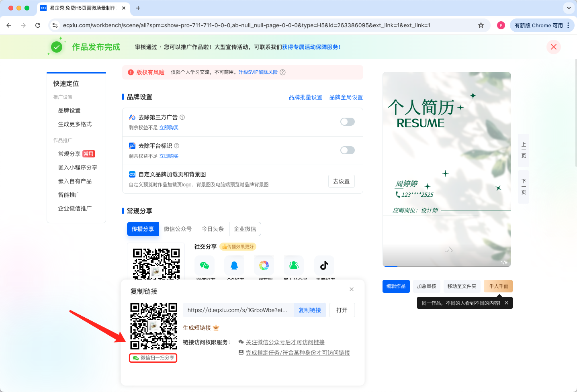Dismiss the 千人千面 tooltip

coord(506,303)
